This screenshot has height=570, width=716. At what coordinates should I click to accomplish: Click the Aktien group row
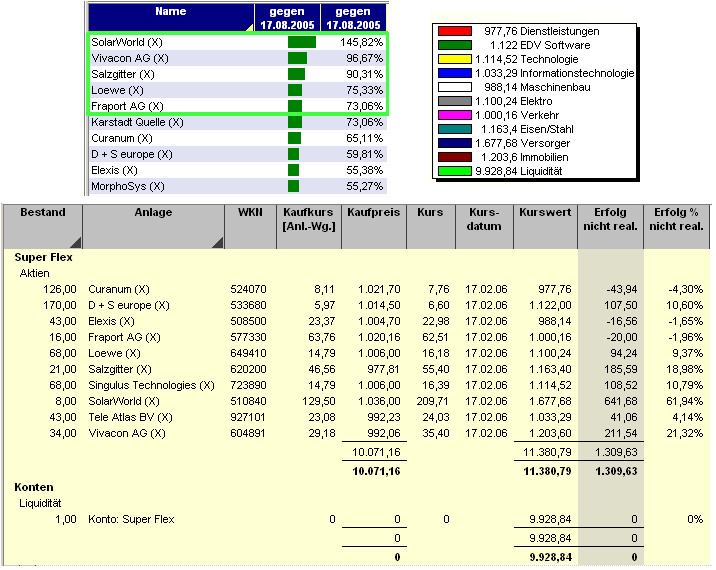click(34, 273)
